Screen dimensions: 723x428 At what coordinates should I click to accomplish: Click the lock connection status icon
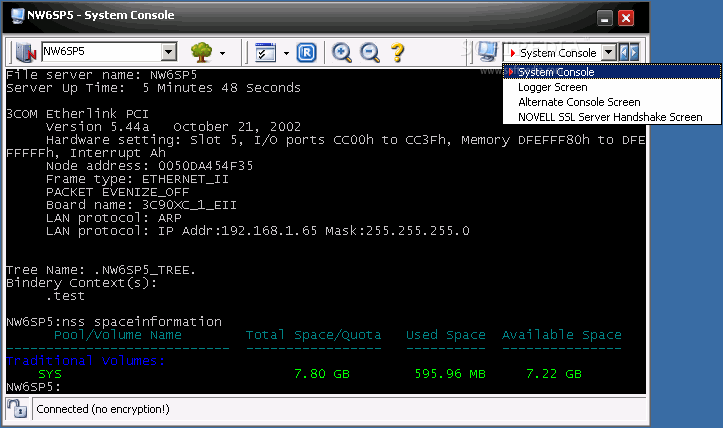[x=17, y=409]
